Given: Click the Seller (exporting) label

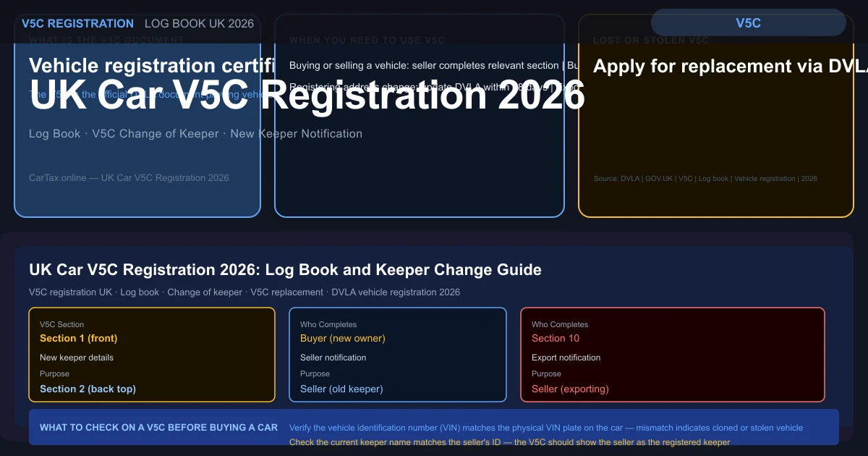Looking at the screenshot, I should click(571, 389).
